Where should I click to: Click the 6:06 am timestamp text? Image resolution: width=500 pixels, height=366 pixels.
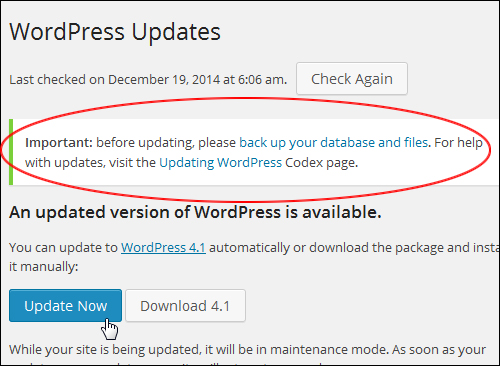coord(262,80)
